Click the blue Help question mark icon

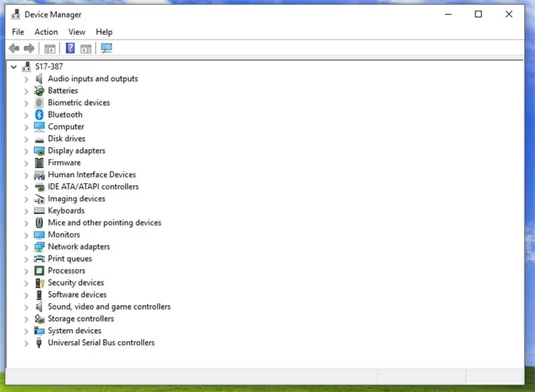point(70,48)
